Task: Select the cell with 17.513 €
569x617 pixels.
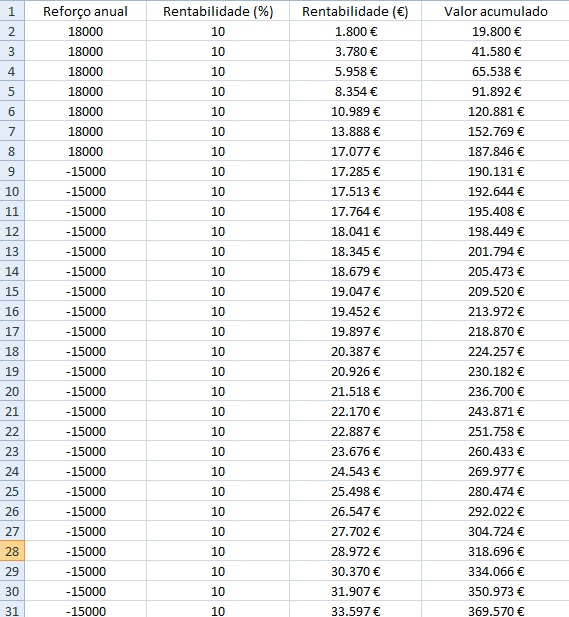Action: pyautogui.click(x=355, y=191)
